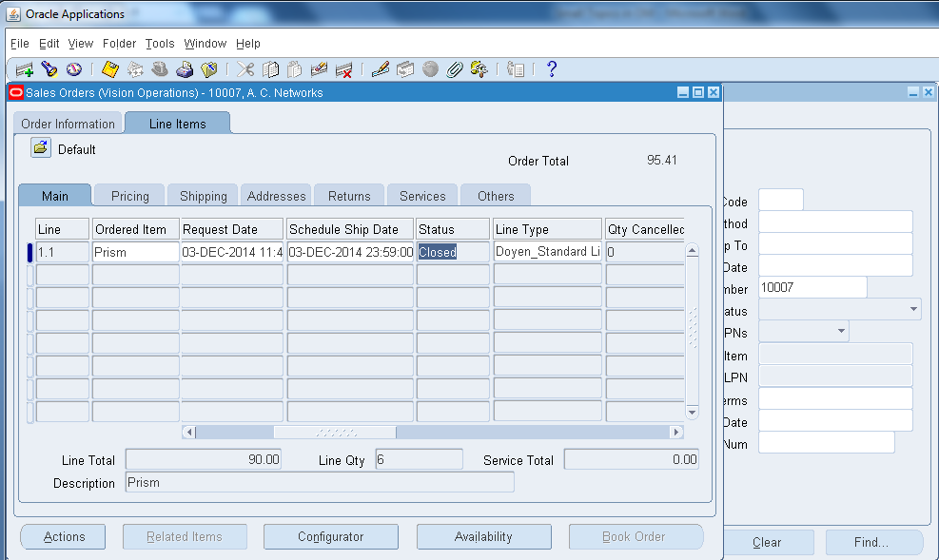
Task: Click the Folder Tools icon
Action: [x=479, y=69]
